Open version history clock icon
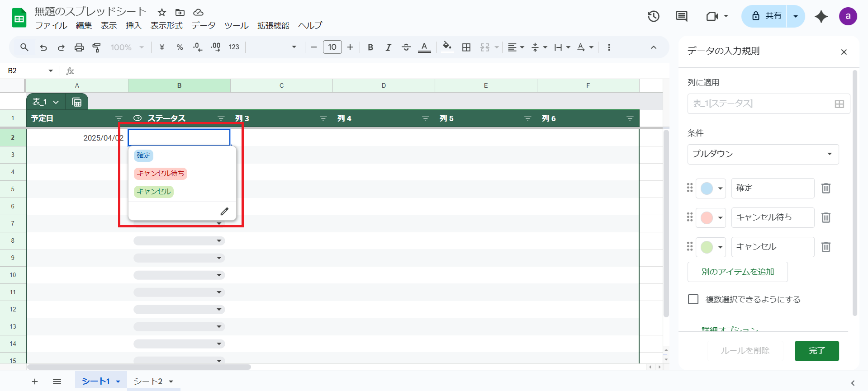Viewport: 868px width, 391px height. click(x=653, y=17)
